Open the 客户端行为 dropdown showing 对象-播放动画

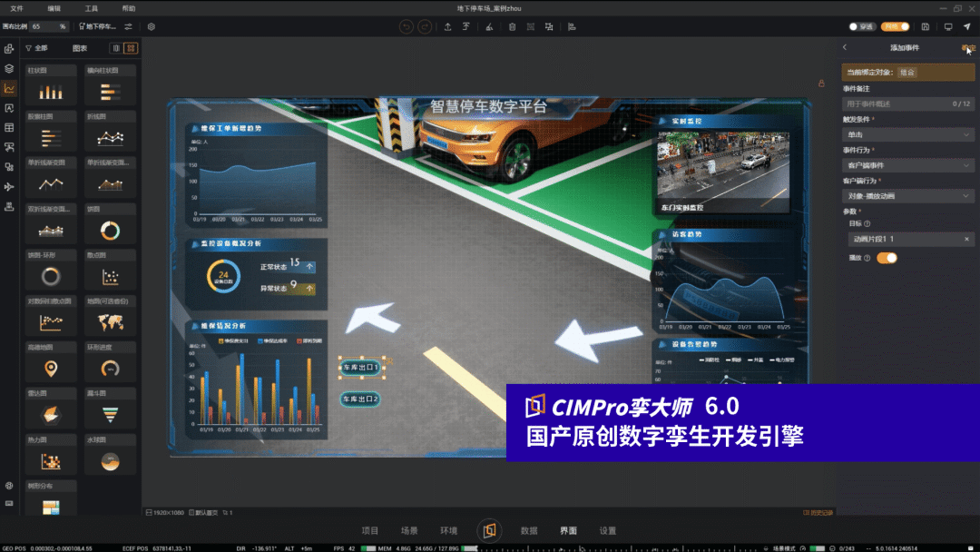[x=908, y=196]
